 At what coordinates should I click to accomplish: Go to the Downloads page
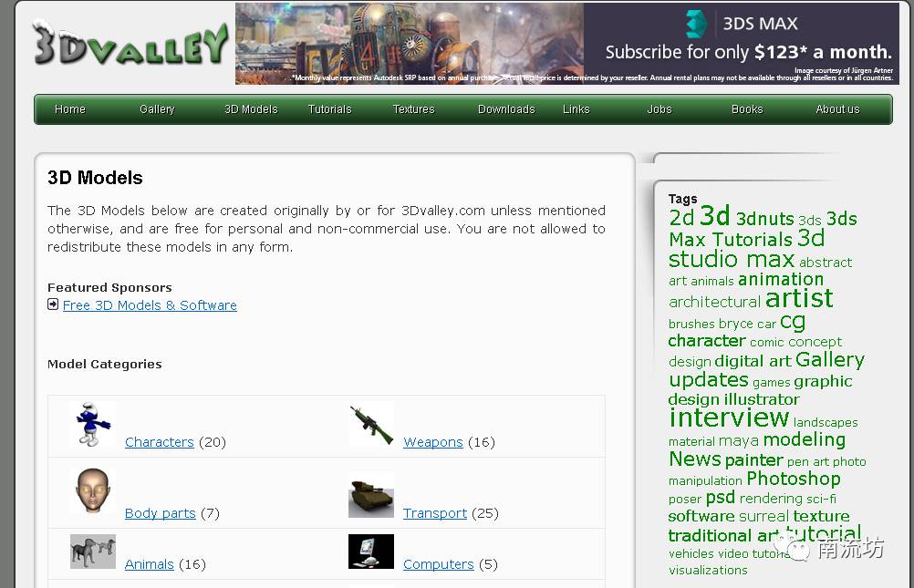click(506, 109)
